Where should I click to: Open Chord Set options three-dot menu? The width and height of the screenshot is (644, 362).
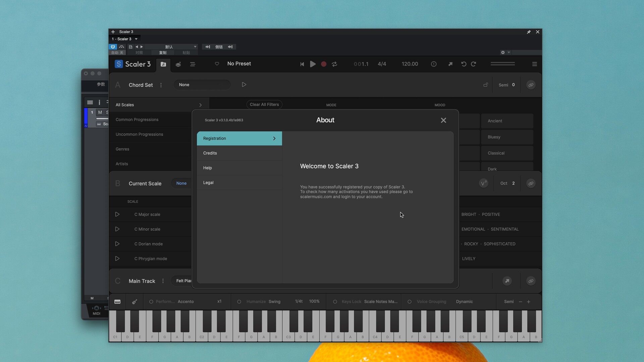(x=161, y=85)
